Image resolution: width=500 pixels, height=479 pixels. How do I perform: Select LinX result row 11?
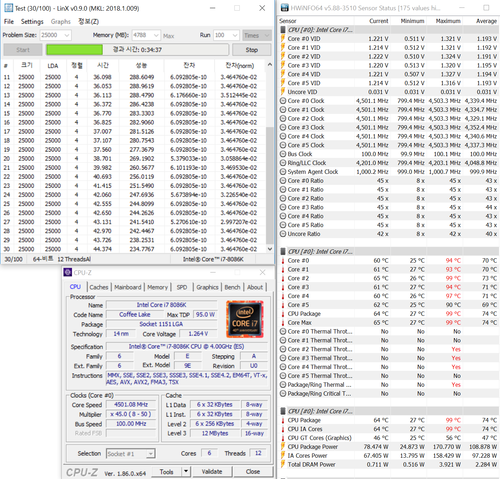pyautogui.click(x=133, y=77)
